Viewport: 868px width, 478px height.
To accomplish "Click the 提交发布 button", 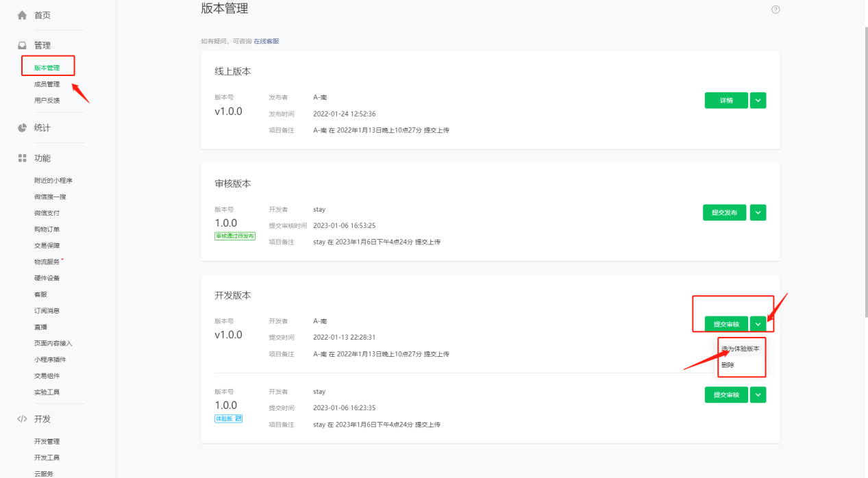I will coord(726,213).
